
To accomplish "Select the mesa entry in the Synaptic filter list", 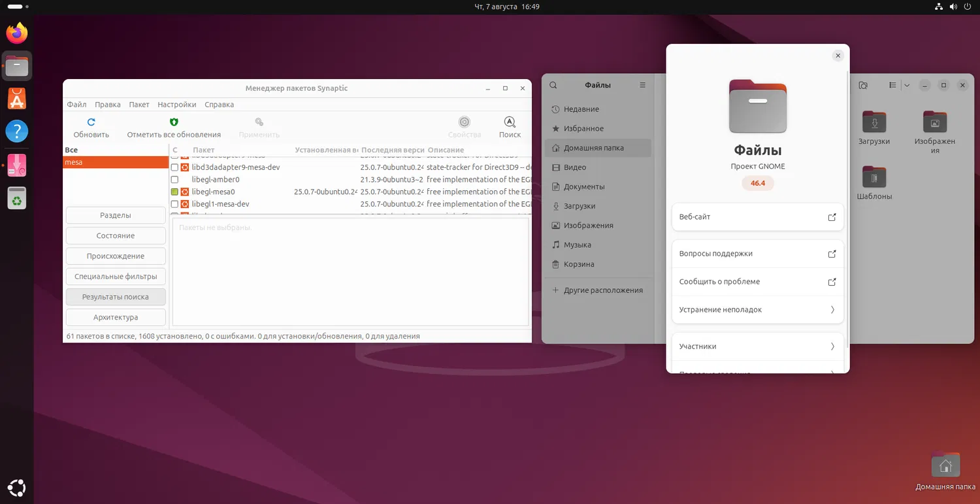I will pyautogui.click(x=116, y=162).
